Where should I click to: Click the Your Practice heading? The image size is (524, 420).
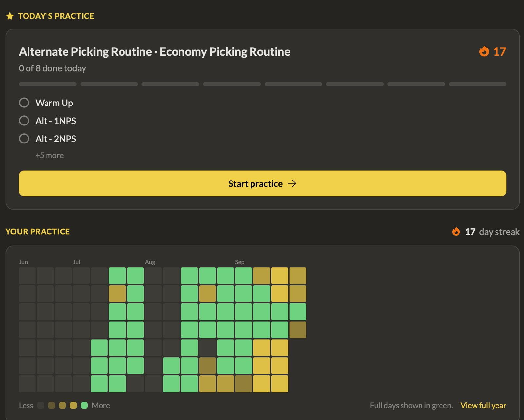click(x=38, y=232)
